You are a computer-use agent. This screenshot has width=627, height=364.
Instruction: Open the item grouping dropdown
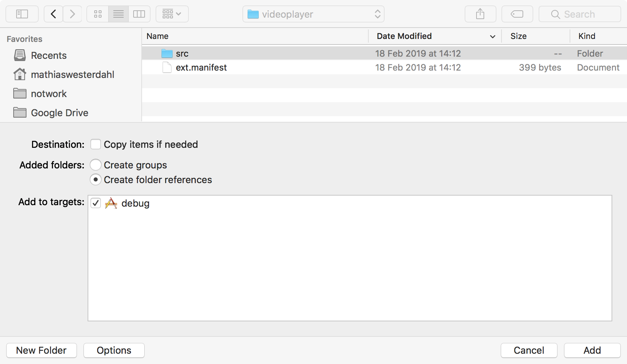(172, 14)
